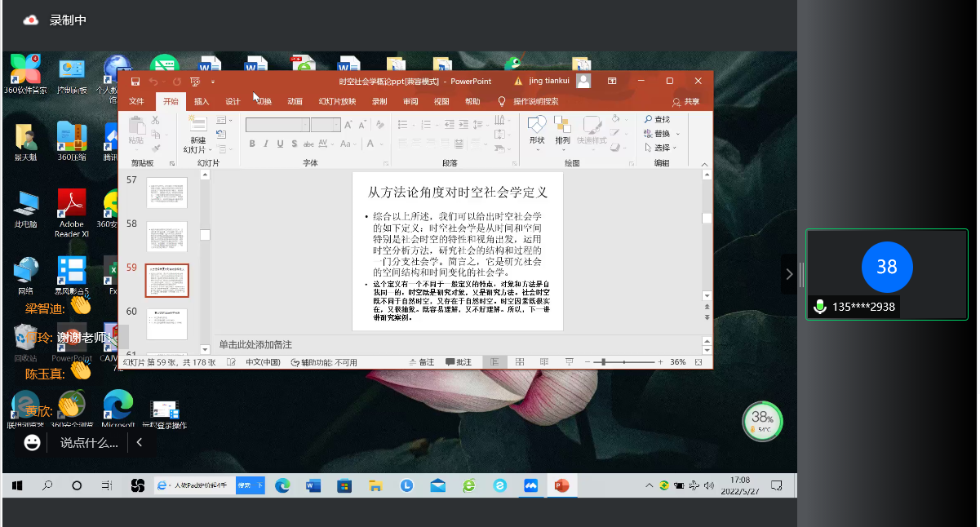Open the emoji picker in chat bar
Image resolution: width=980 pixels, height=527 pixels.
[33, 443]
